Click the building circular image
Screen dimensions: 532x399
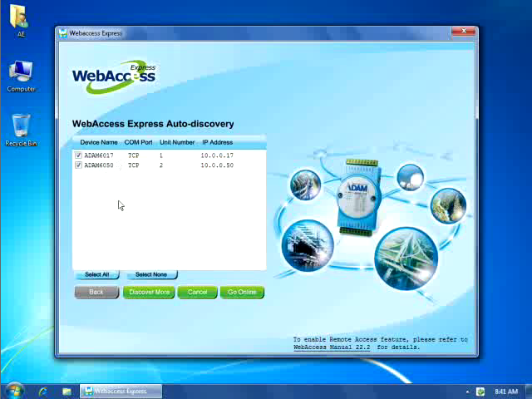click(308, 246)
